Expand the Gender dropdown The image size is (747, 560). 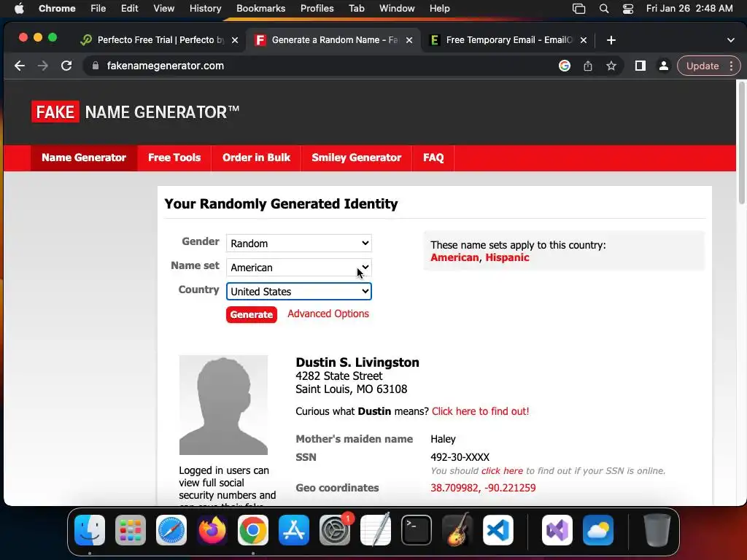coord(298,244)
